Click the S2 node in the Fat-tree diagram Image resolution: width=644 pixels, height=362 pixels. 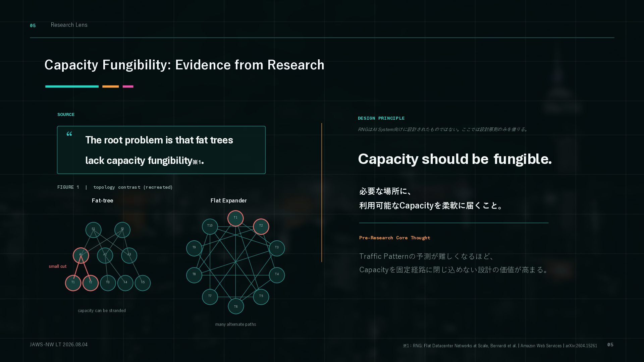pos(122,230)
